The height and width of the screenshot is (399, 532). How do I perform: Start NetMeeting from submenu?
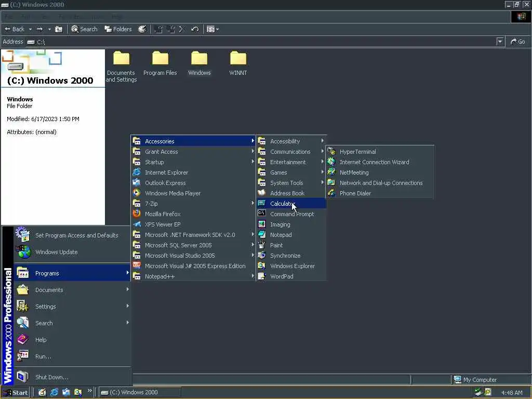[380, 172]
